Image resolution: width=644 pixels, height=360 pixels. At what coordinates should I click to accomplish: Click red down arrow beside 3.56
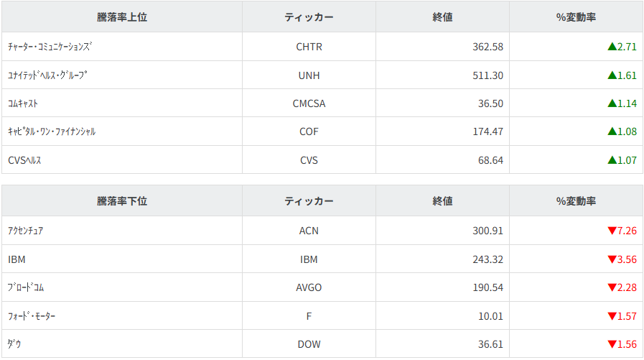pos(612,259)
